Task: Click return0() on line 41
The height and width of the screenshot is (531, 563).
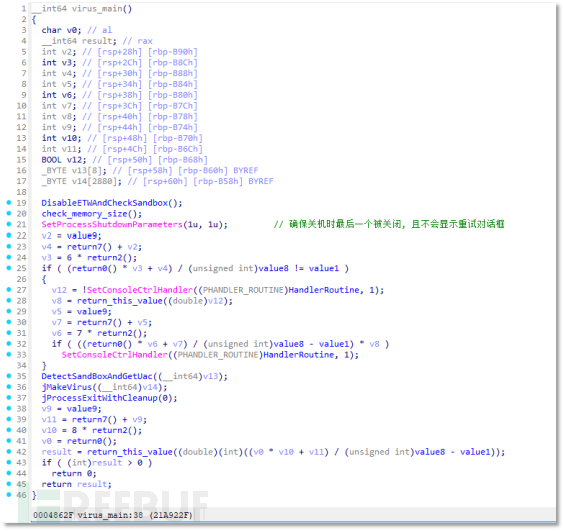Action: point(89,441)
